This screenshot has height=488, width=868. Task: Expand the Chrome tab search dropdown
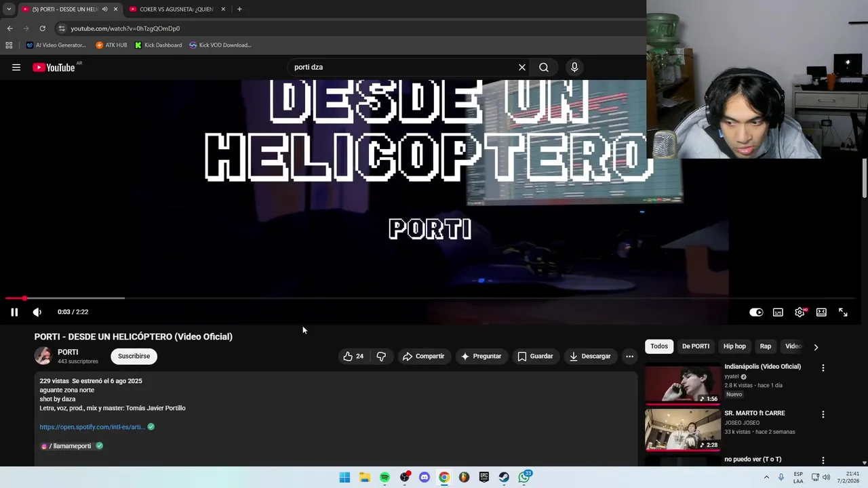[9, 9]
